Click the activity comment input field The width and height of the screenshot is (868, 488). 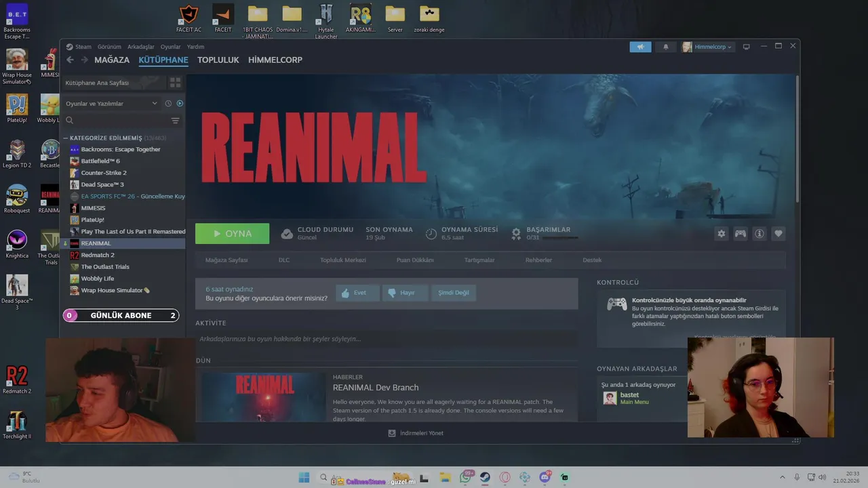pyautogui.click(x=387, y=338)
